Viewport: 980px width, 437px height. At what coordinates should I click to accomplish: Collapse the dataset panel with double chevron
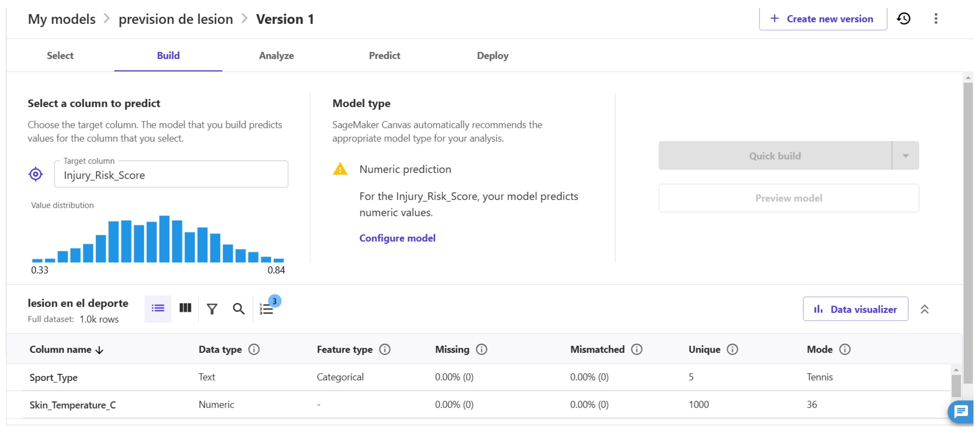(x=924, y=309)
